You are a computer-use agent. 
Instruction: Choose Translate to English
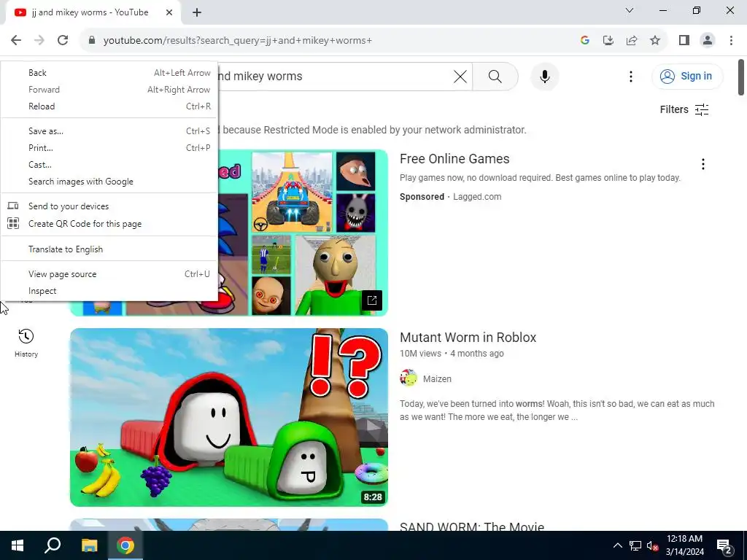coord(109,249)
